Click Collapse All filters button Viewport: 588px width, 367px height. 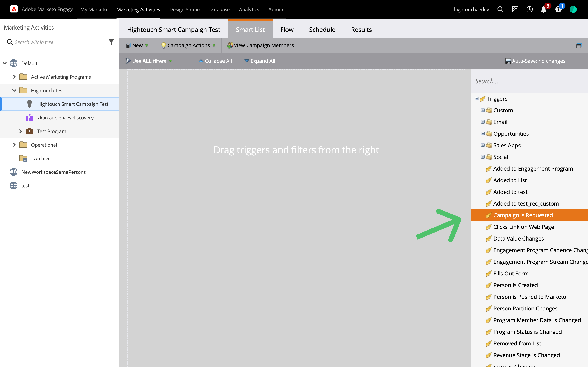pyautogui.click(x=215, y=61)
